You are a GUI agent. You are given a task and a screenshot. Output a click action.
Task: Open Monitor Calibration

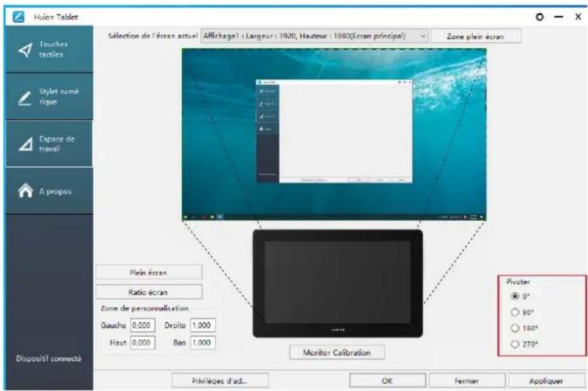[336, 352]
